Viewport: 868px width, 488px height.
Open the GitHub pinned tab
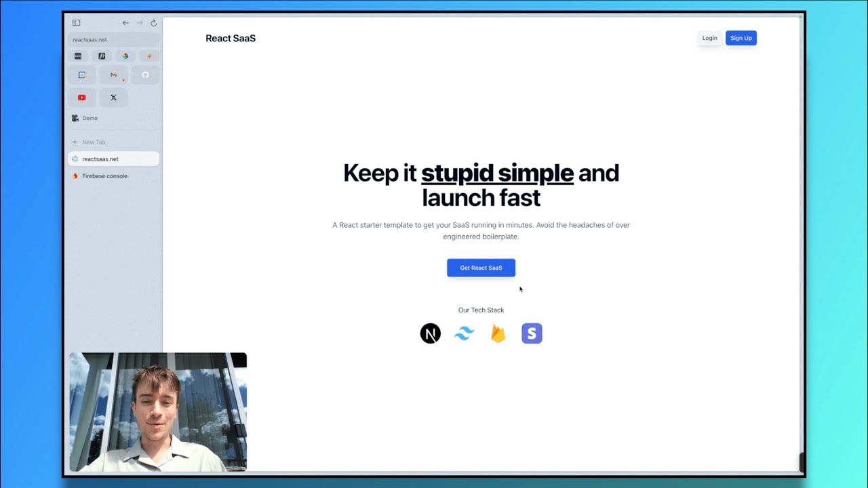pyautogui.click(x=145, y=75)
